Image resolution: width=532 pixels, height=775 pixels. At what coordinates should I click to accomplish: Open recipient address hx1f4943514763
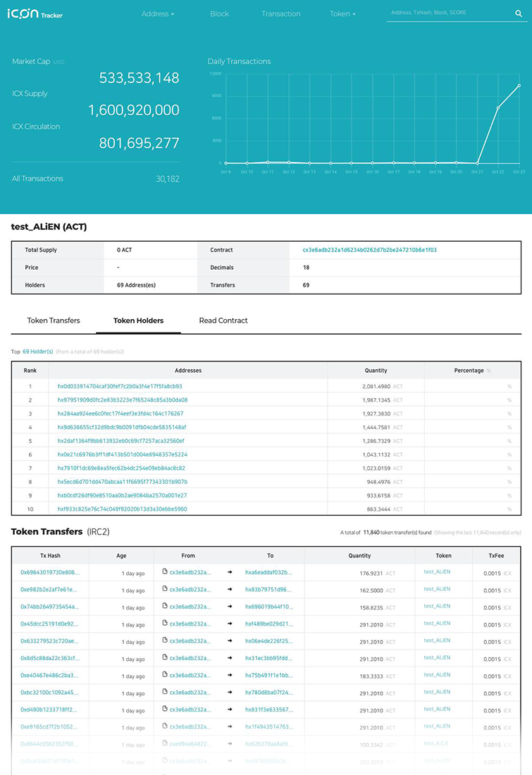click(269, 726)
